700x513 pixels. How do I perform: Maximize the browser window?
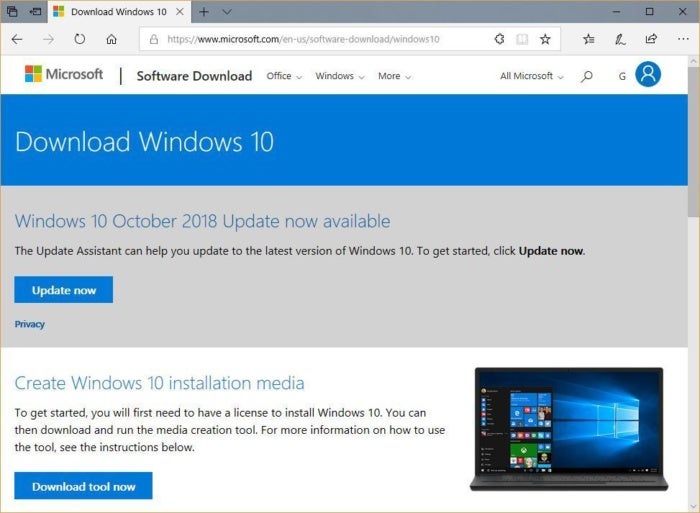pyautogui.click(x=650, y=12)
